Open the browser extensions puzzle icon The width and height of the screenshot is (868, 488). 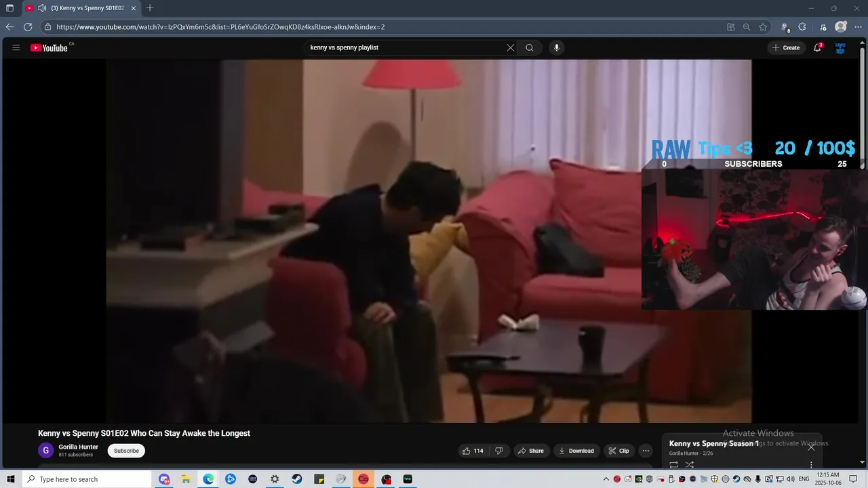click(x=802, y=27)
